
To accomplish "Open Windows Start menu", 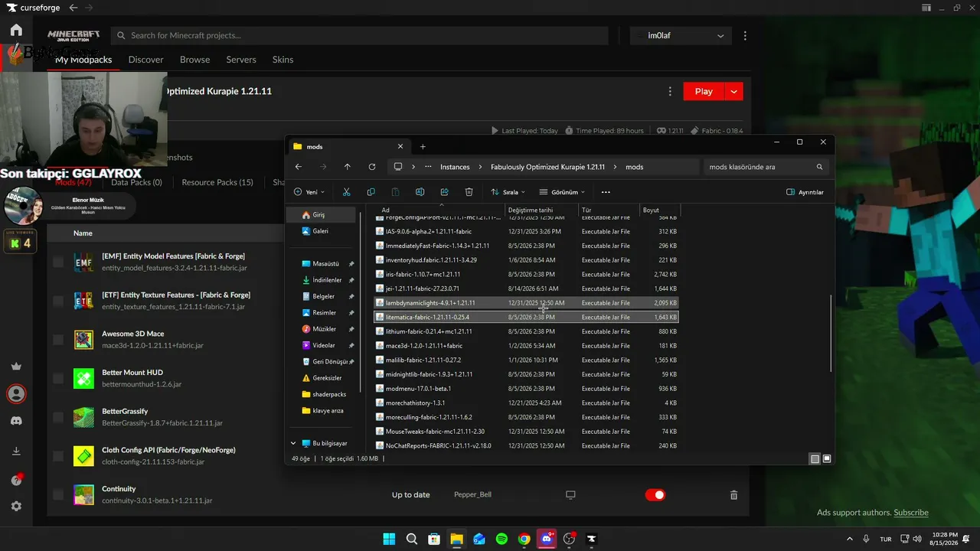I will (389, 539).
